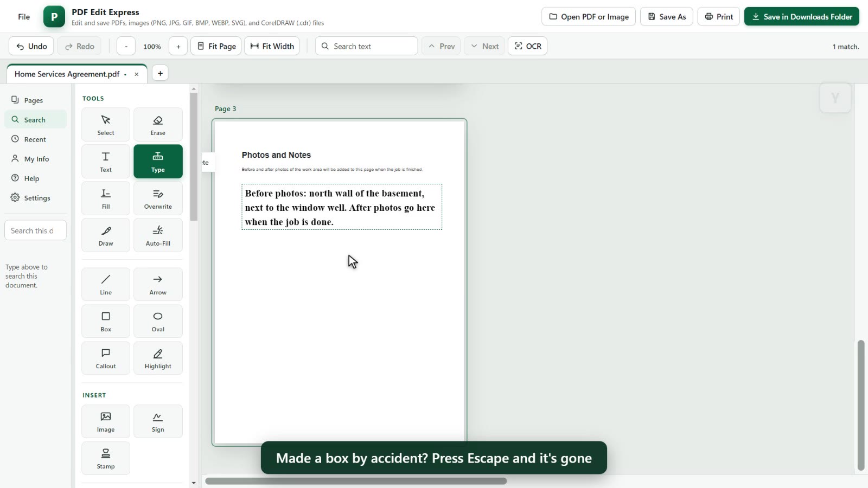
Task: Choose the Select tool
Action: 106,125
